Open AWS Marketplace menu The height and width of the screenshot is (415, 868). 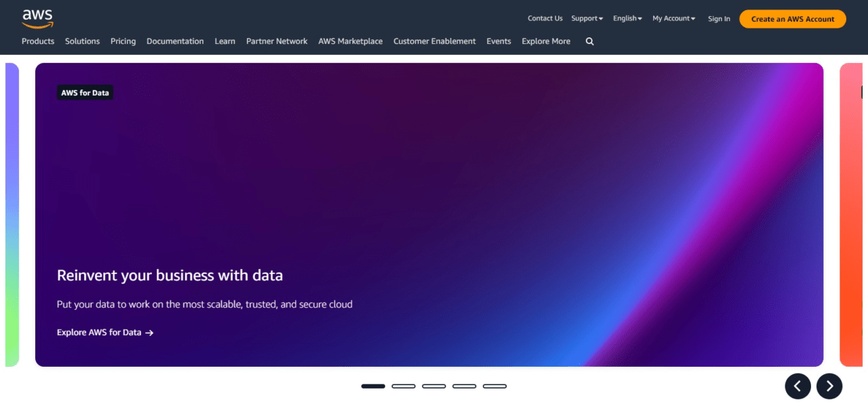351,41
